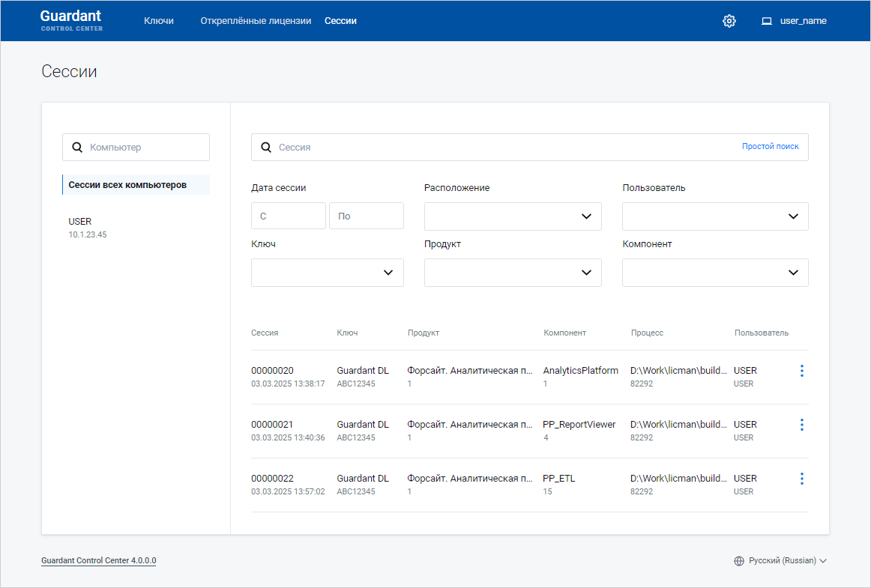Open actions menu for session 00000021
This screenshot has width=871, height=588.
coord(801,425)
